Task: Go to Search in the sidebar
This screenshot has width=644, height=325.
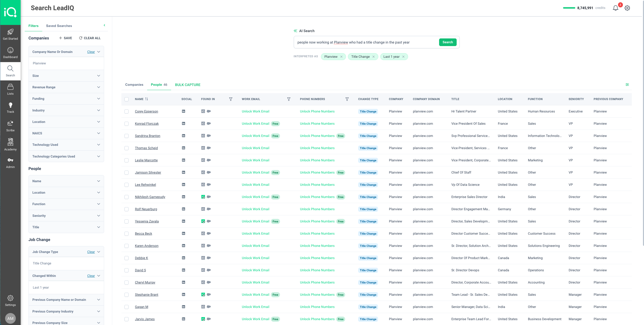Action: (x=10, y=71)
